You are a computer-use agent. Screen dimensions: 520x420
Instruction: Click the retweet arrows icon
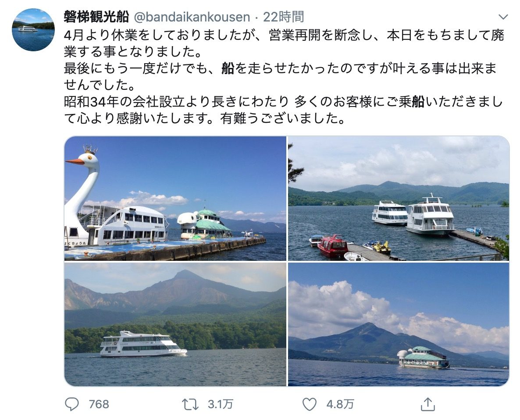[190, 404]
